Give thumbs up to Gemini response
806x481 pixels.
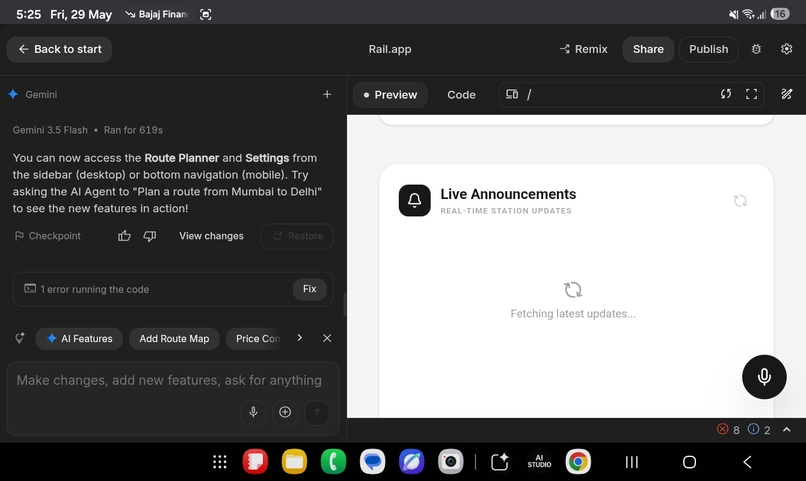coord(124,236)
